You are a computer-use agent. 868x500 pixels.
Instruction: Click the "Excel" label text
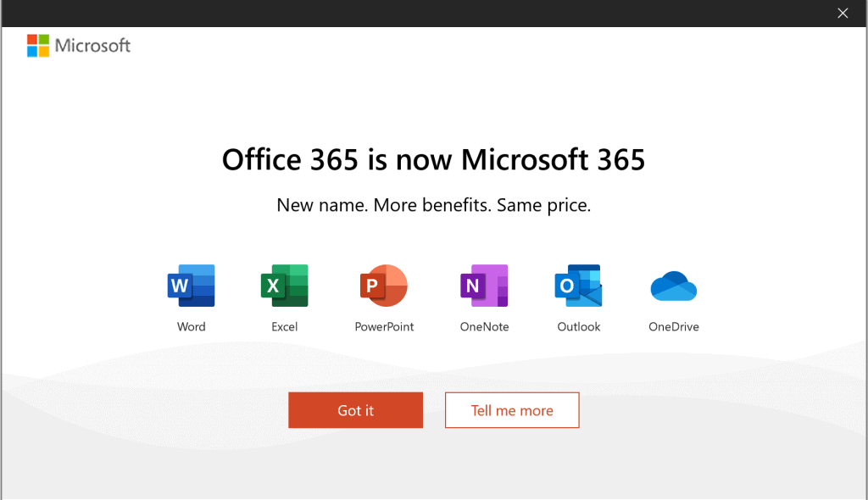click(285, 326)
